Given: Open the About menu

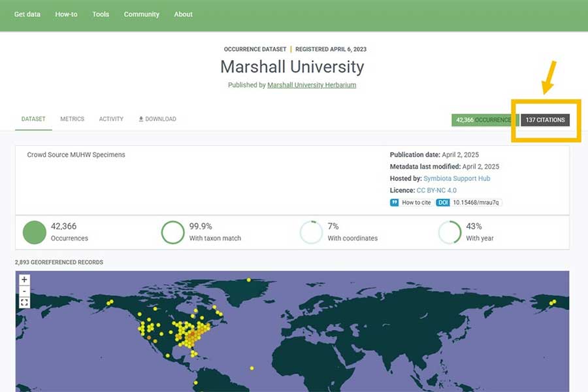Looking at the screenshot, I should point(183,14).
